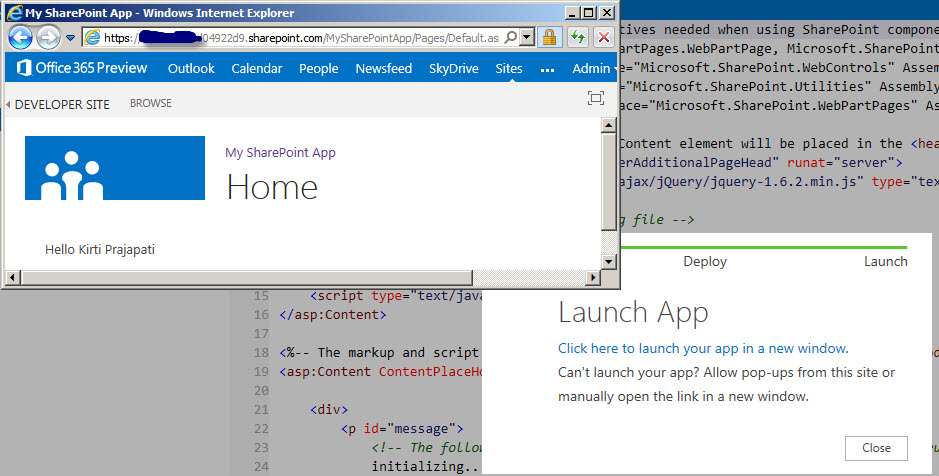Click the green refresh page icon
The height and width of the screenshot is (476, 939).
click(x=577, y=38)
